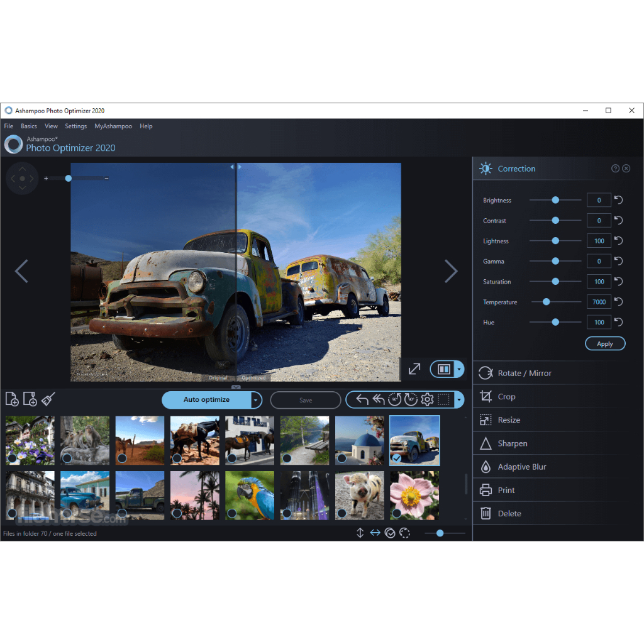644x644 pixels.
Task: Rotate image 90 degrees right
Action: coord(411,399)
